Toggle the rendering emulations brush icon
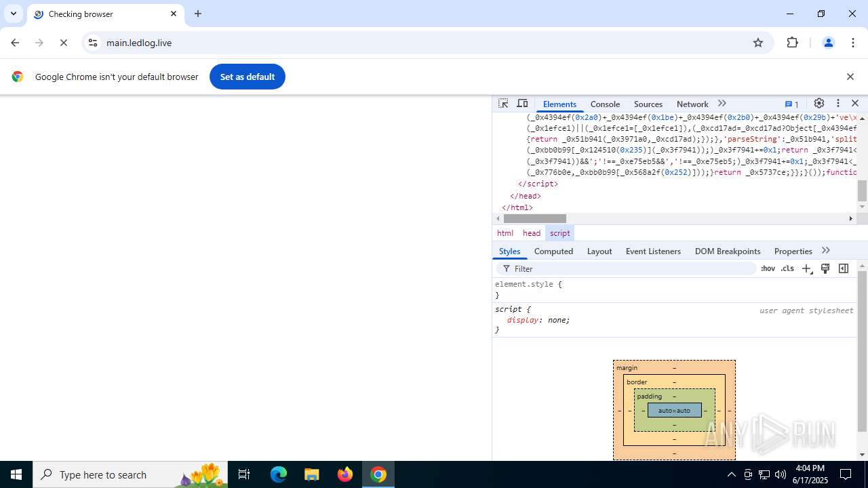The height and width of the screenshot is (488, 868). pos(825,269)
